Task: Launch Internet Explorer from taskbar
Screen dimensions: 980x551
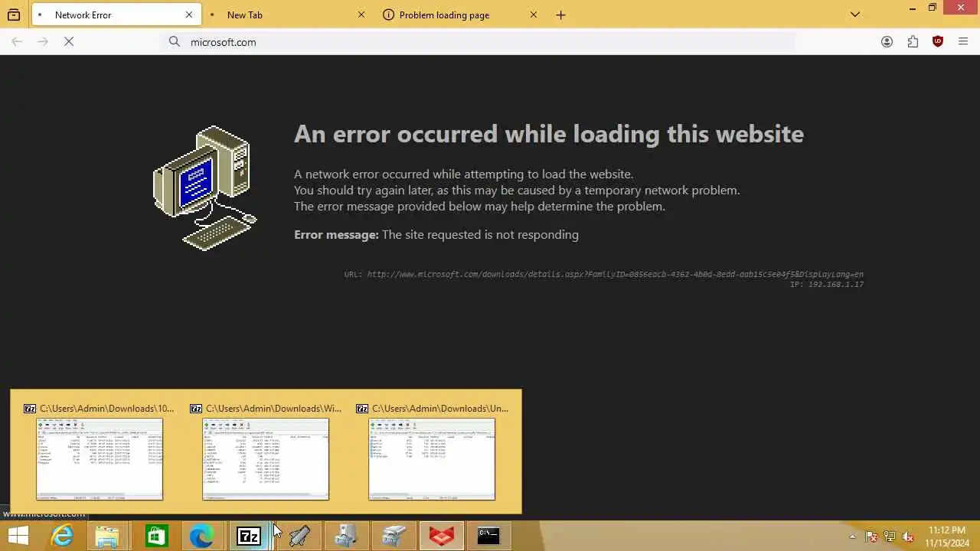Action: [x=61, y=536]
